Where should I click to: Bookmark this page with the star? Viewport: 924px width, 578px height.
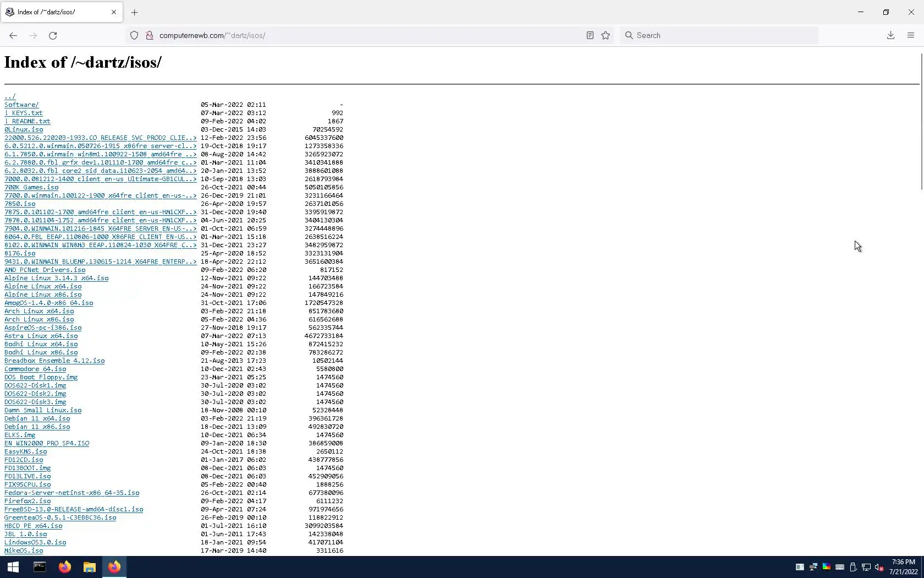[606, 35]
